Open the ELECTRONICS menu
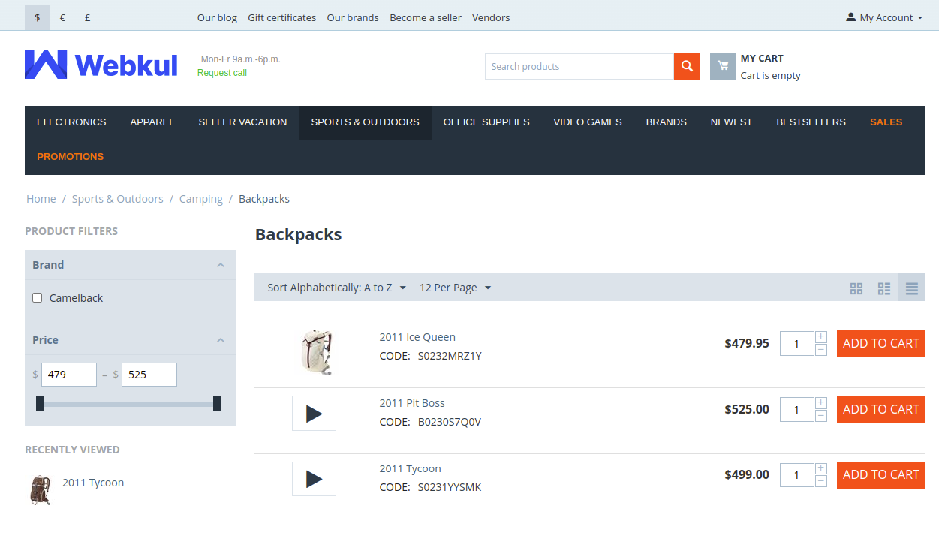Viewport: 939px width, 560px height. [x=71, y=122]
